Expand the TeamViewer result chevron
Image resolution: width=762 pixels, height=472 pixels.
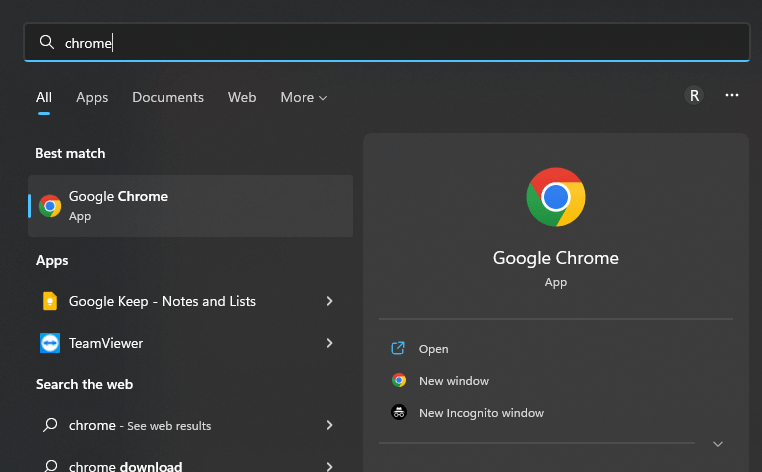click(329, 343)
